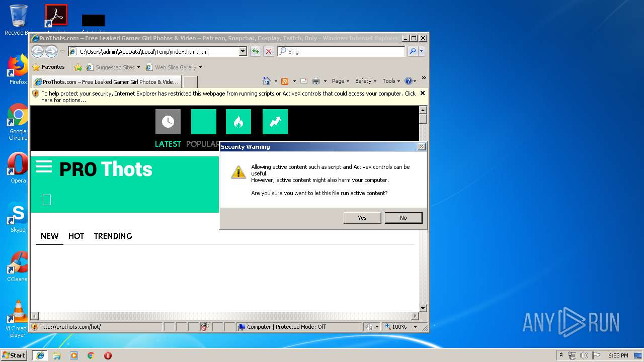Click in the Bing search box
Viewport: 644px width, 362px height.
coord(341,51)
